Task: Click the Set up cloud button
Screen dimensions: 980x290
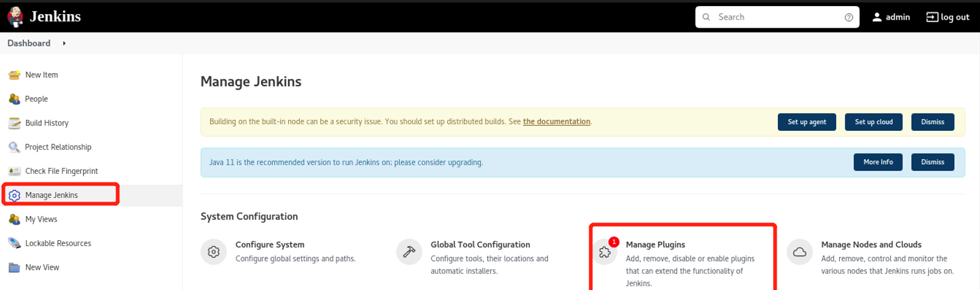Action: (x=874, y=122)
